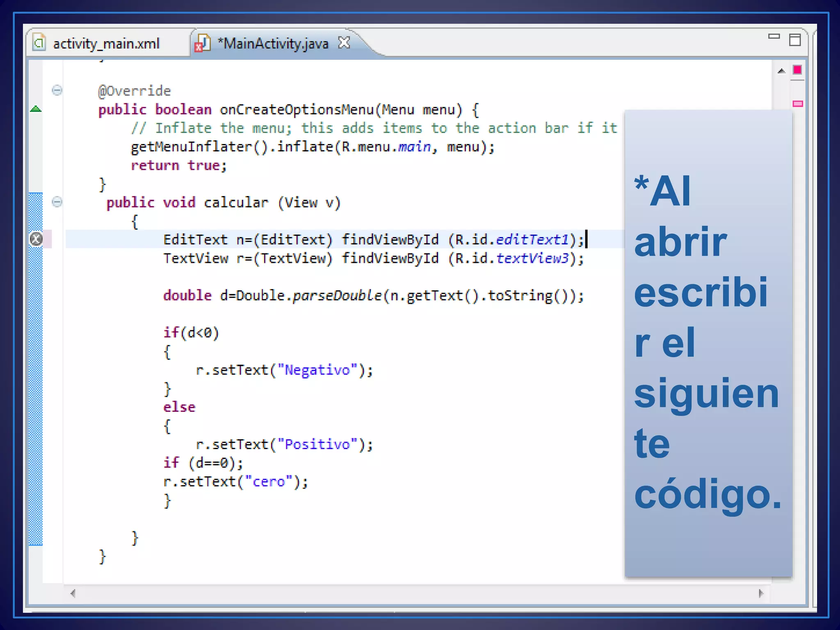The width and height of the screenshot is (840, 630).
Task: Click the r.setText("Positivo") line
Action: pos(284,445)
